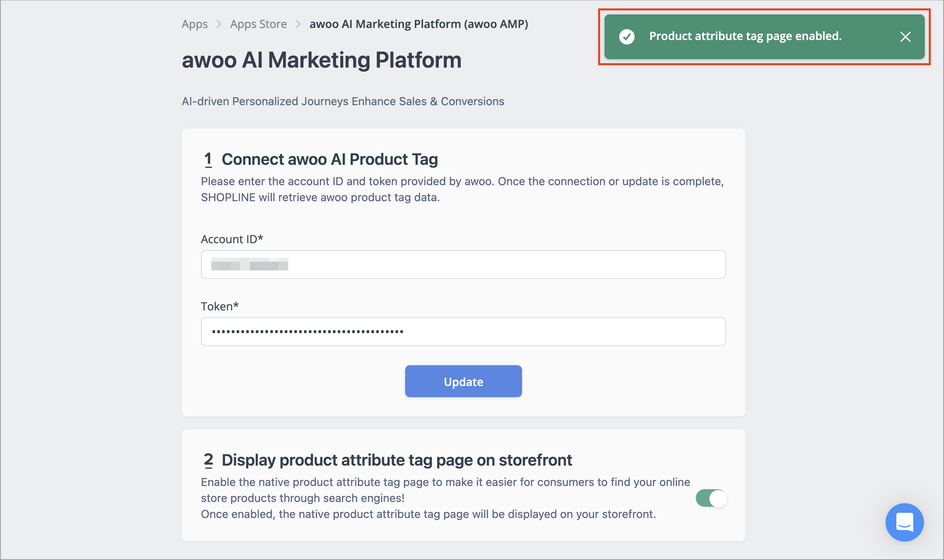Focus the Token input field

[463, 332]
